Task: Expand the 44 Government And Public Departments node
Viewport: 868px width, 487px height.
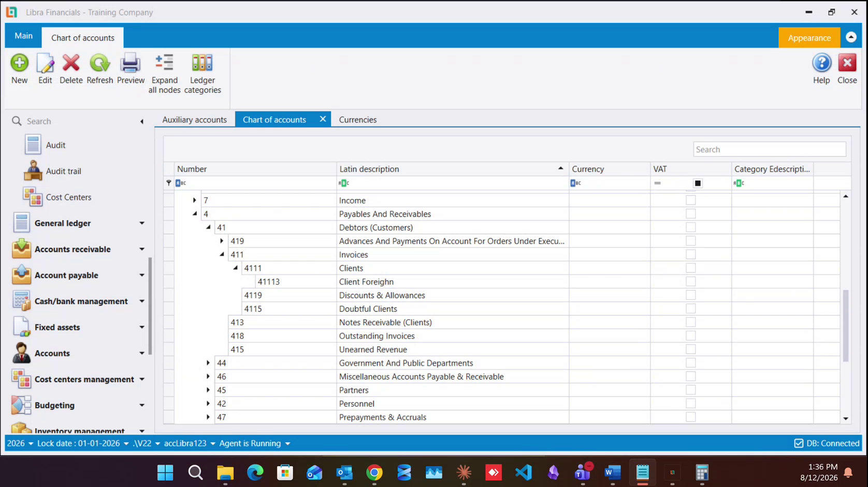Action: 208,363
